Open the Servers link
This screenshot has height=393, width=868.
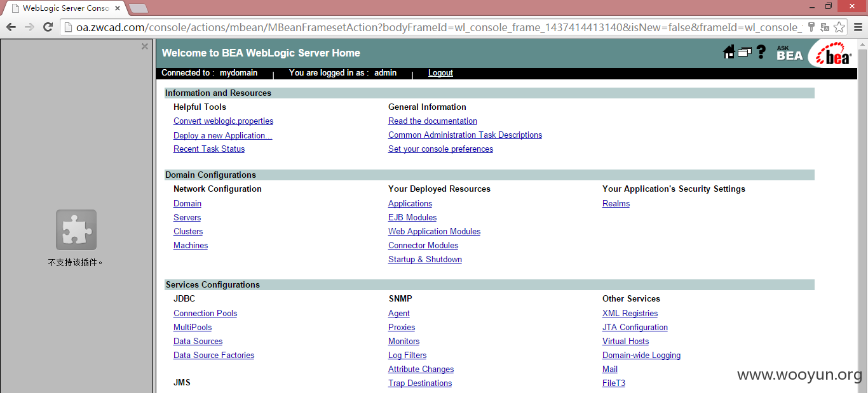click(187, 217)
